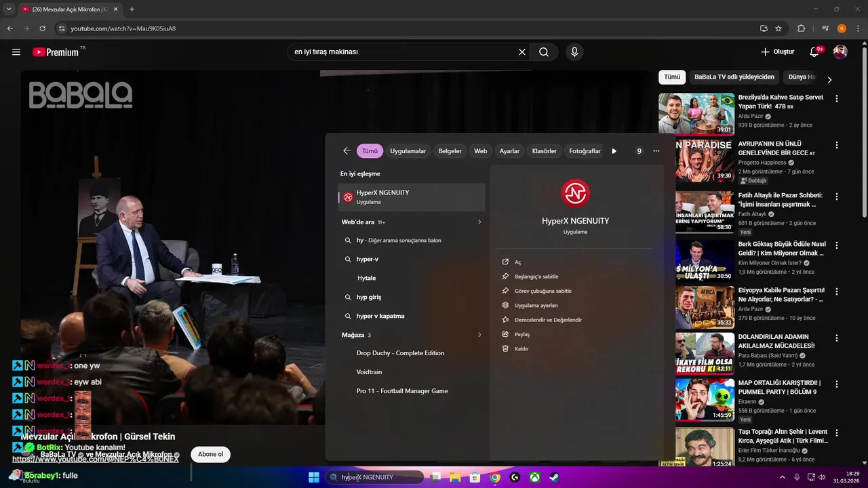Select the Hytale search suggestion

tap(412, 278)
